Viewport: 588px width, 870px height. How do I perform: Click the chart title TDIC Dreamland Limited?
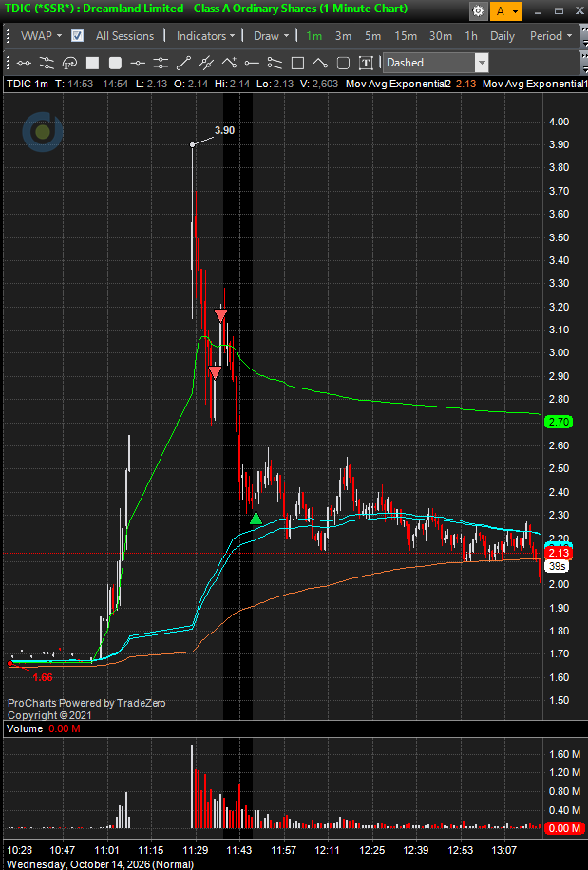pyautogui.click(x=206, y=9)
